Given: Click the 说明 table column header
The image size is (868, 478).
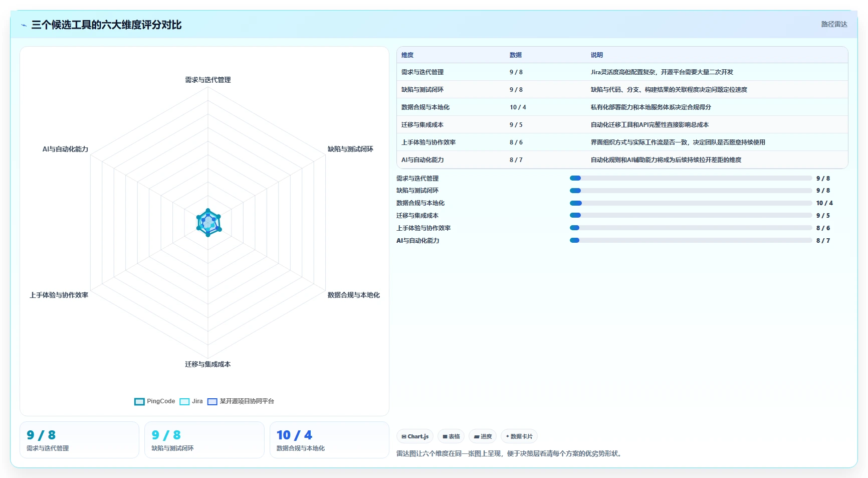Looking at the screenshot, I should [597, 55].
